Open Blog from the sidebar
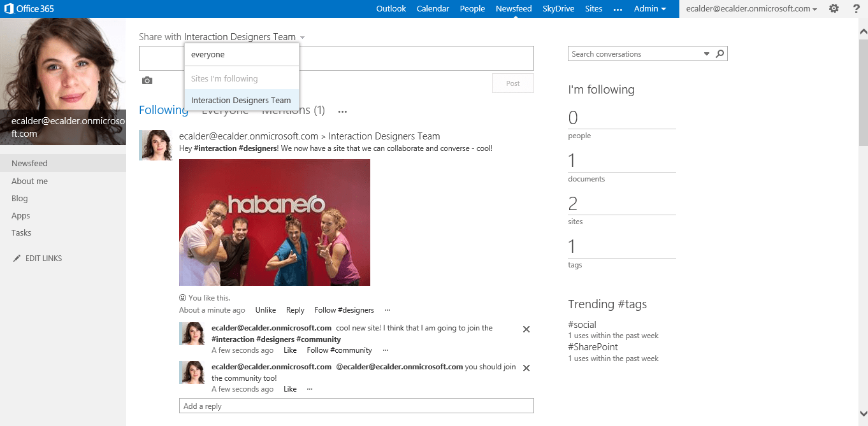The height and width of the screenshot is (426, 868). point(20,199)
